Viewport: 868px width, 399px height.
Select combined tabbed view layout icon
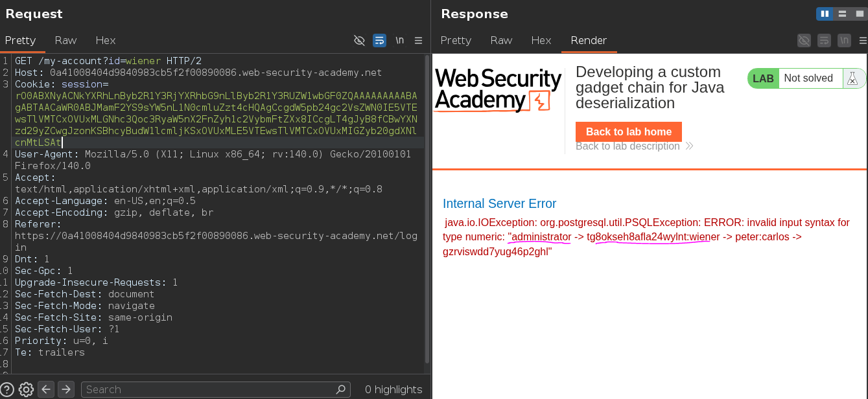pos(858,14)
